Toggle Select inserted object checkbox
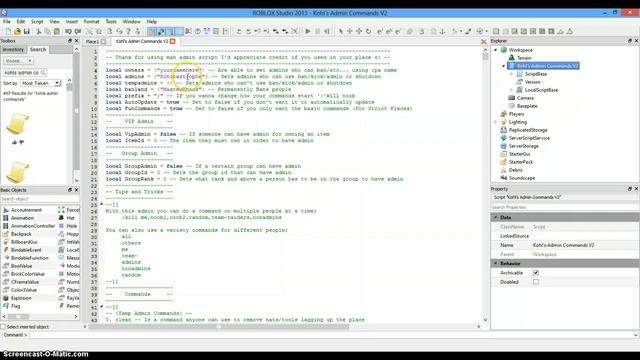 (x=3, y=327)
